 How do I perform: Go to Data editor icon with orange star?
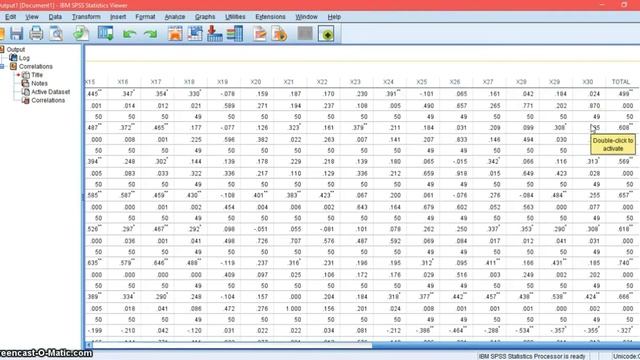click(175, 33)
